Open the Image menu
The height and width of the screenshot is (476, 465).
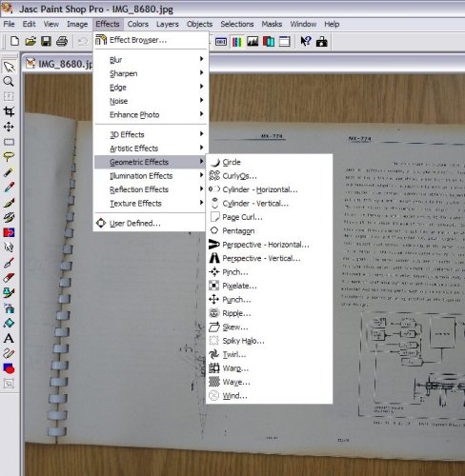tap(77, 24)
